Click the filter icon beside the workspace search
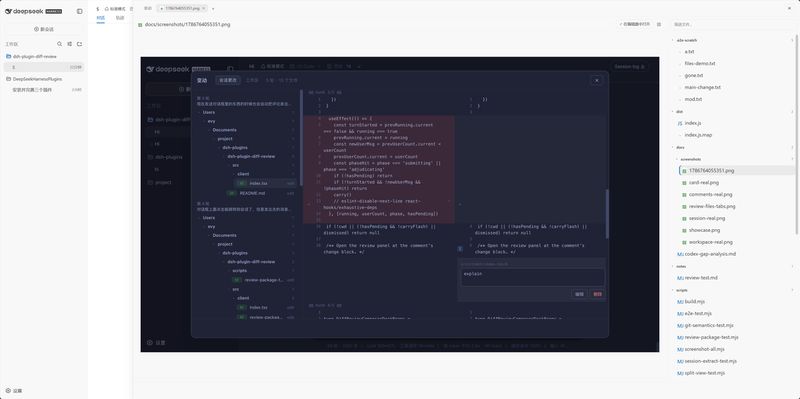Screen dimensions: 800x399 click(69, 44)
